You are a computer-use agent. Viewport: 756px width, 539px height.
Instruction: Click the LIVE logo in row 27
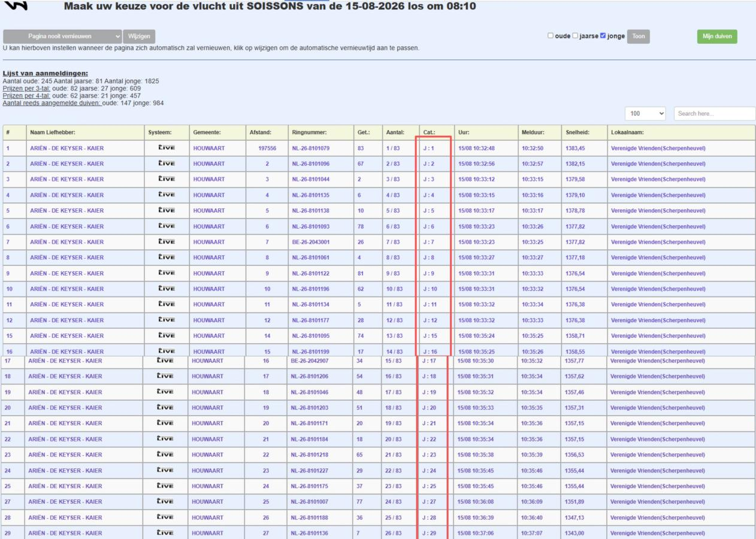[164, 502]
